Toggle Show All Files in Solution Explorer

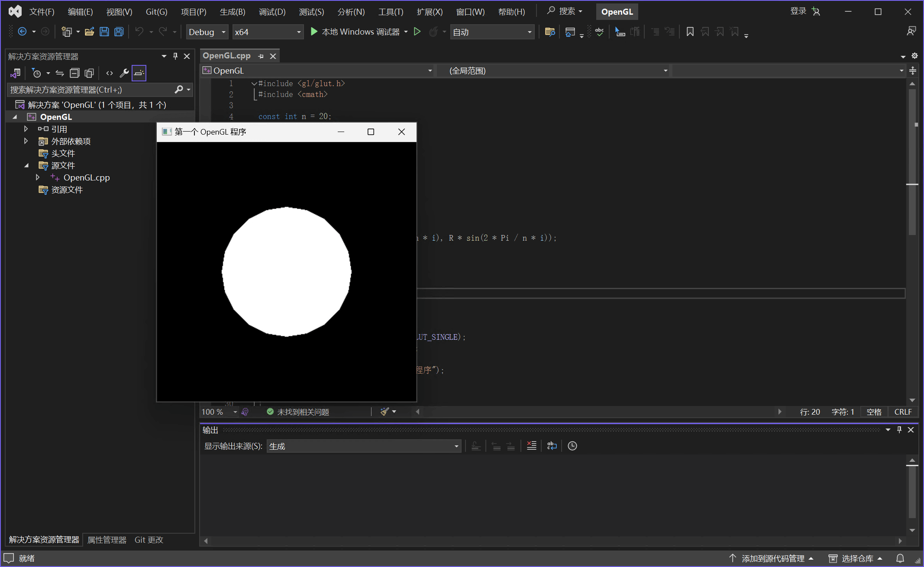[89, 73]
